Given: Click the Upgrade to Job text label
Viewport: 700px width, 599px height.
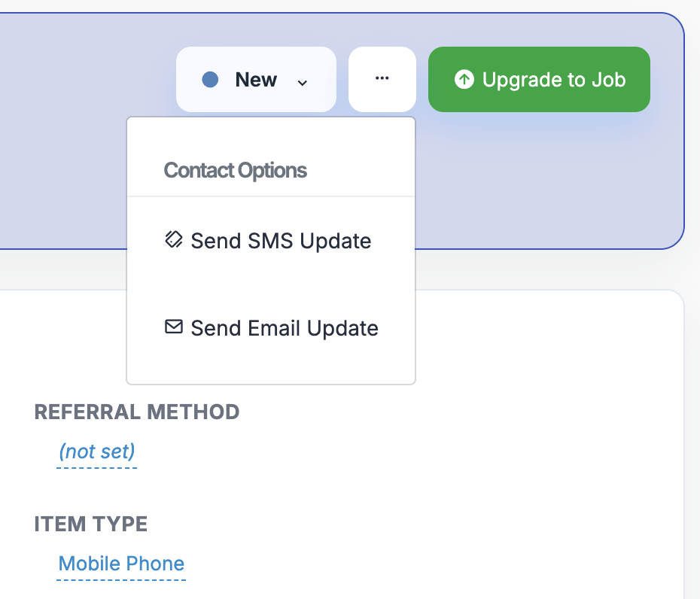Looking at the screenshot, I should (554, 79).
